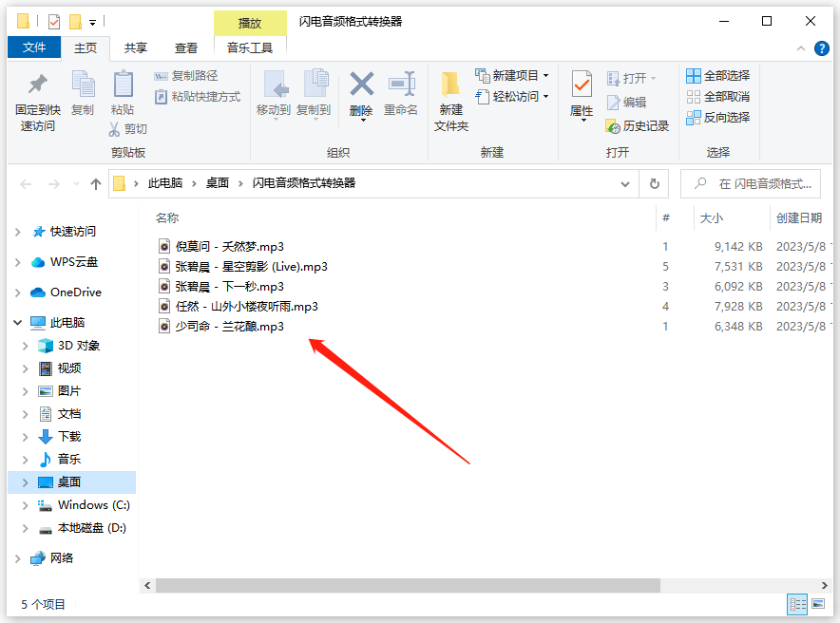Viewport: 840px width, 623px height.
Task: Go up one folder level arrow
Action: coord(96,184)
